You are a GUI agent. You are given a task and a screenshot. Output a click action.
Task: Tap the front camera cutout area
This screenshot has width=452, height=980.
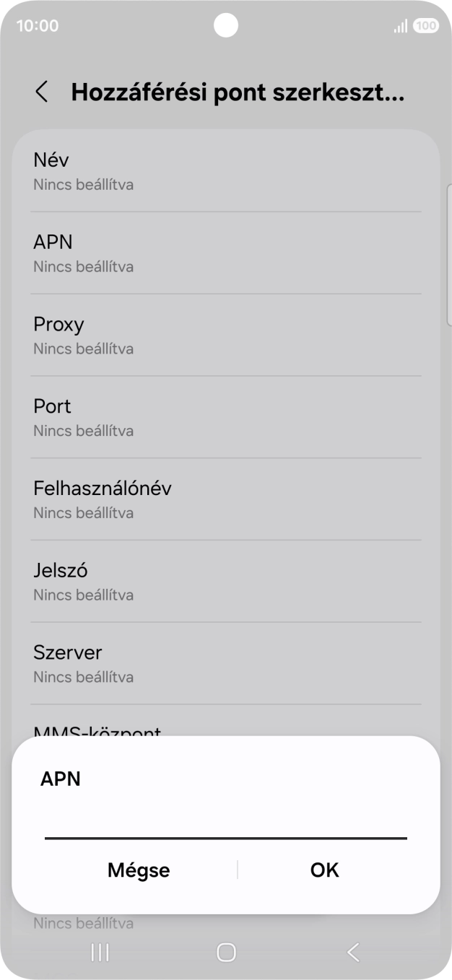click(226, 25)
